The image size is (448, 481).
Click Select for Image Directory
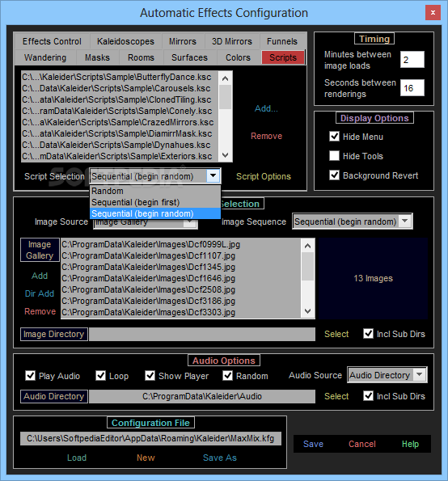point(336,334)
